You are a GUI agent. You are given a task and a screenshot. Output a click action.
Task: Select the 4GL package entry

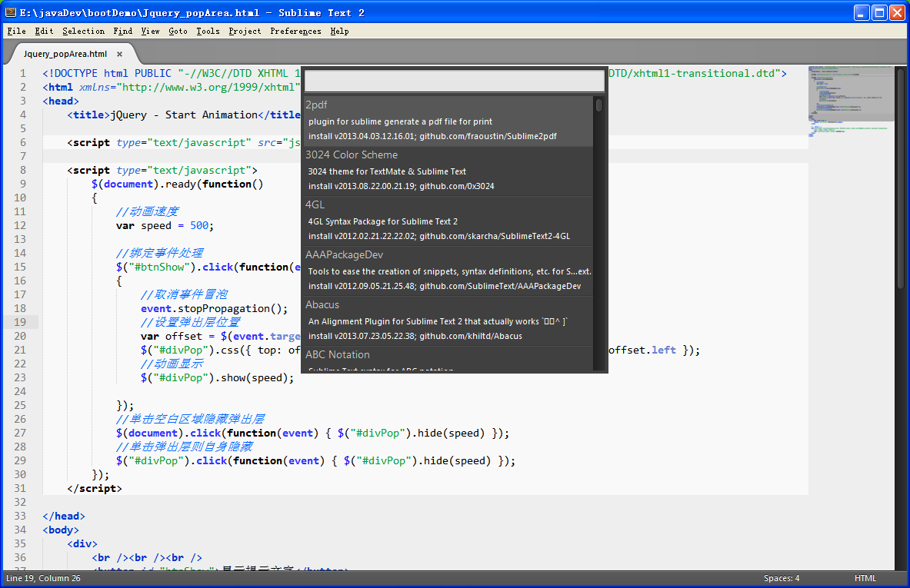tap(448, 221)
